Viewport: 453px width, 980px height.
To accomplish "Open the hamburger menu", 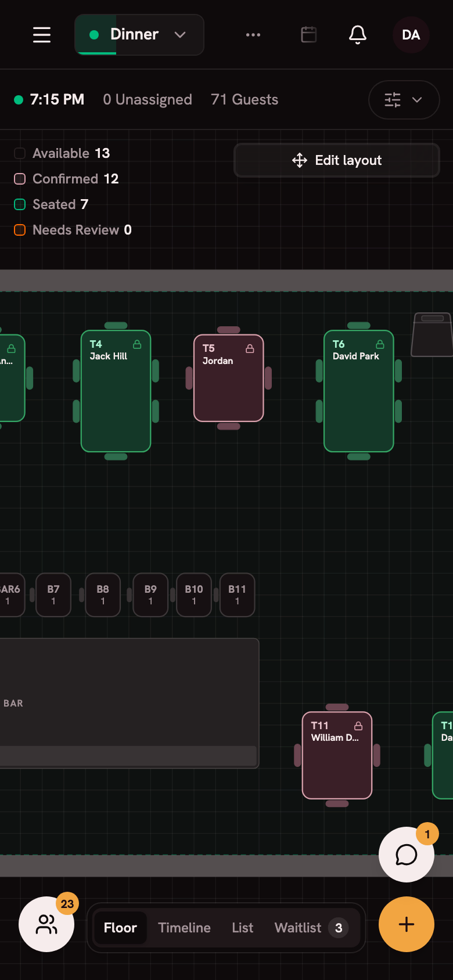I will (42, 35).
